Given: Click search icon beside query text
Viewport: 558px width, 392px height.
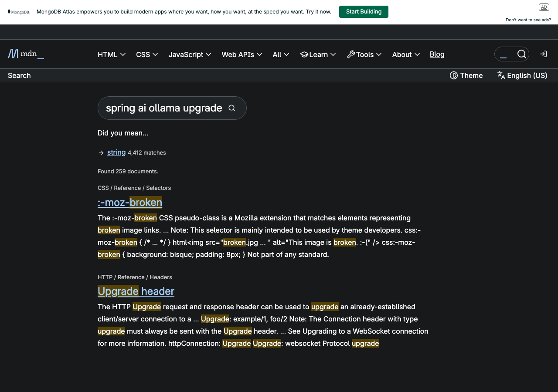Looking at the screenshot, I should [232, 108].
